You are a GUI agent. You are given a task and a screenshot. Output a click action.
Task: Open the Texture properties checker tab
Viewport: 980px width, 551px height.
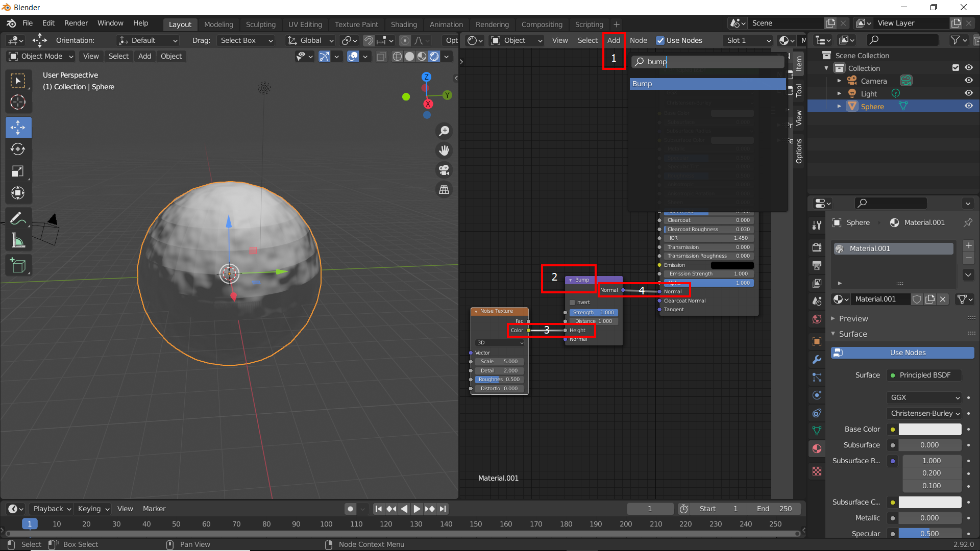pos(817,471)
